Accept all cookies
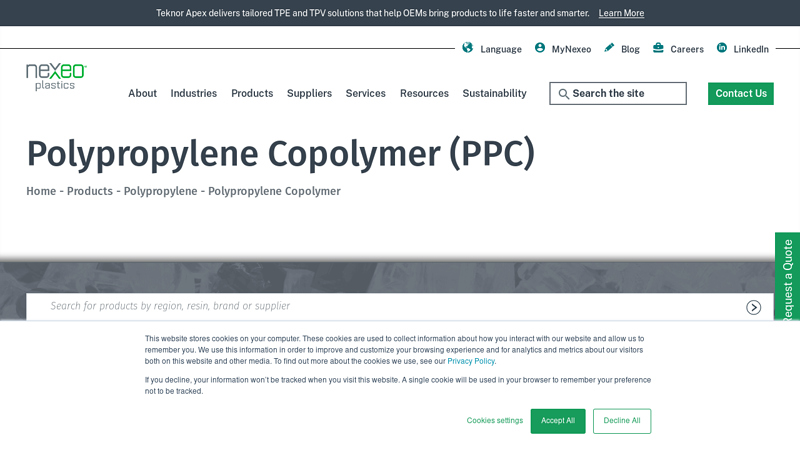 coord(558,421)
